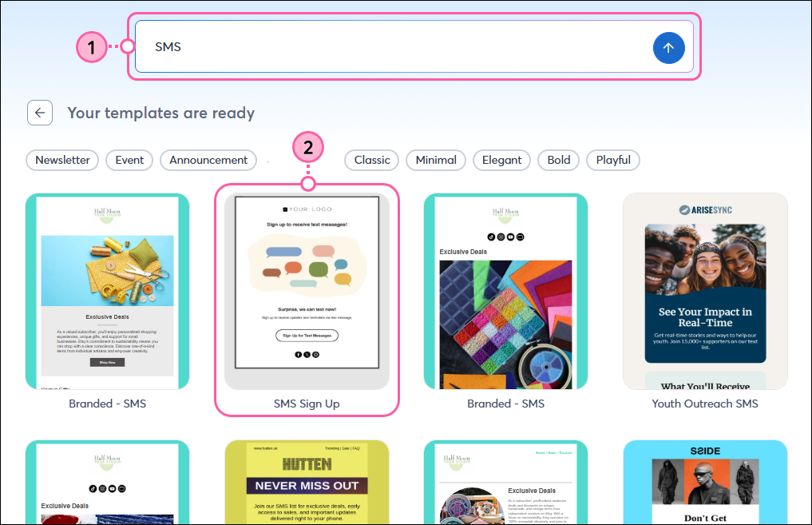Select the Elegant style filter
Screen dimensions: 812x525
[x=501, y=160]
